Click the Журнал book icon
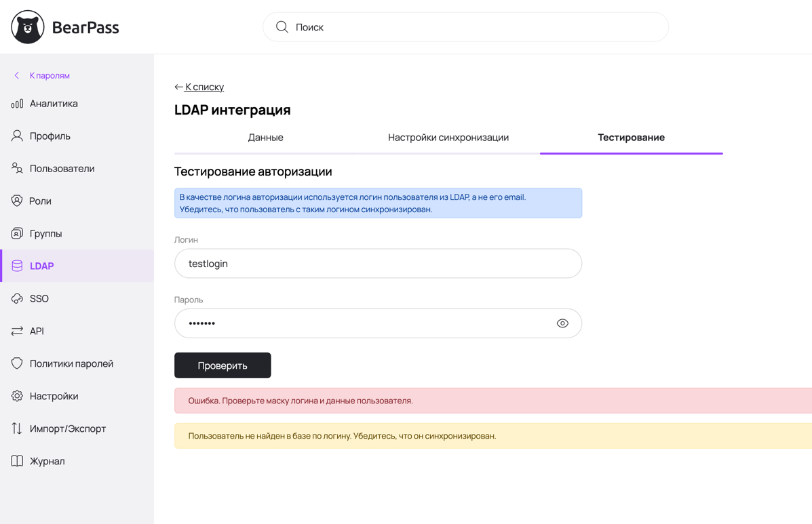This screenshot has width=812, height=524. point(16,461)
